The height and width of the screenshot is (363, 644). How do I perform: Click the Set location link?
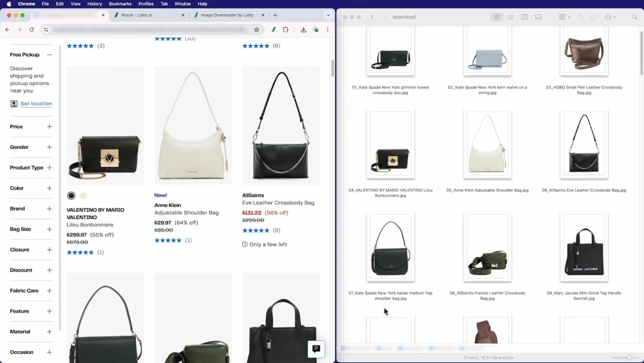point(36,104)
